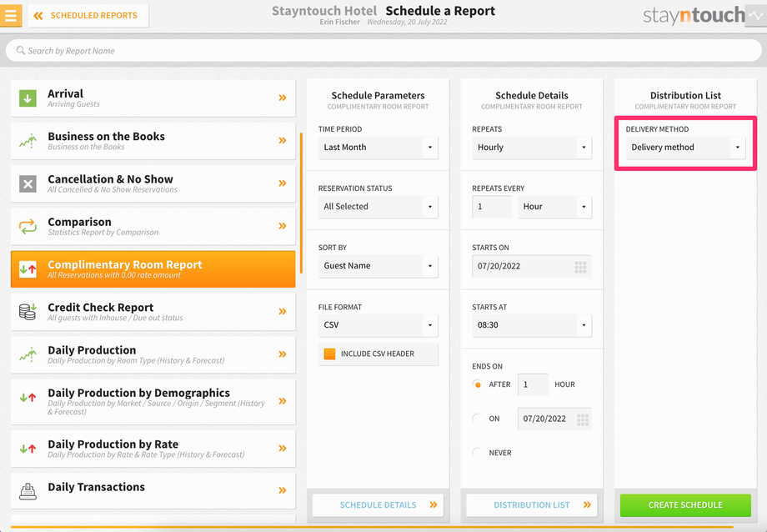Click the activity pulse icon beside the logo
The image size is (767, 532).
coord(756,16)
